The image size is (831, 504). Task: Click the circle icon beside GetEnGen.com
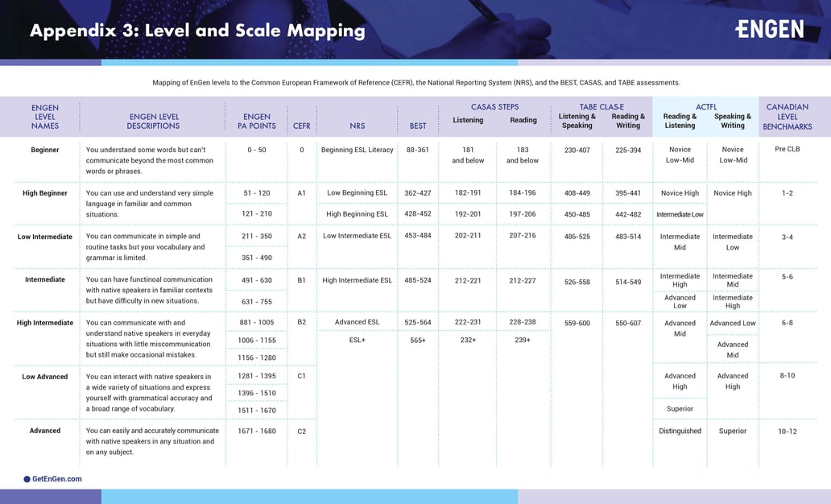[25, 478]
